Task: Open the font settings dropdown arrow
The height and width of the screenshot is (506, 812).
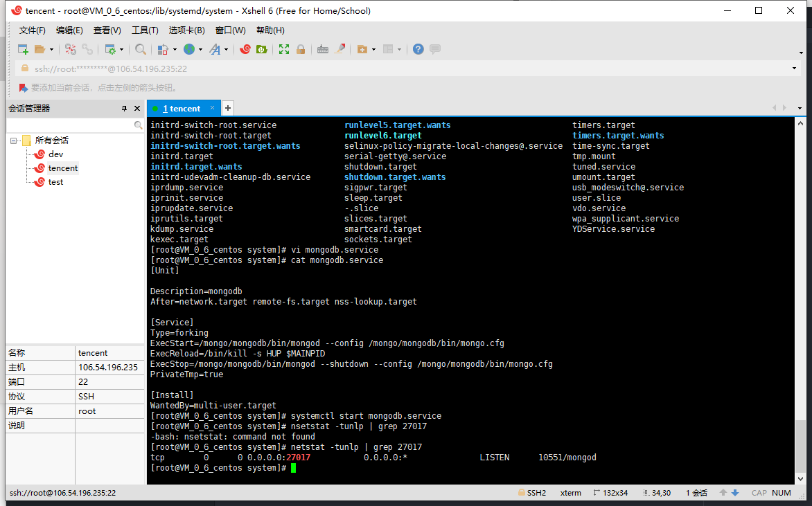Action: (x=225, y=49)
